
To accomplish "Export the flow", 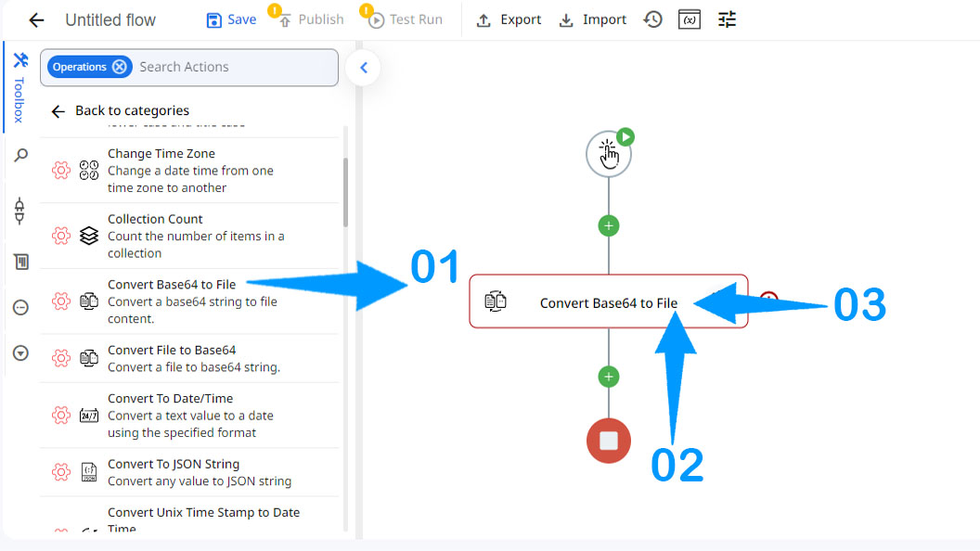I will point(509,20).
